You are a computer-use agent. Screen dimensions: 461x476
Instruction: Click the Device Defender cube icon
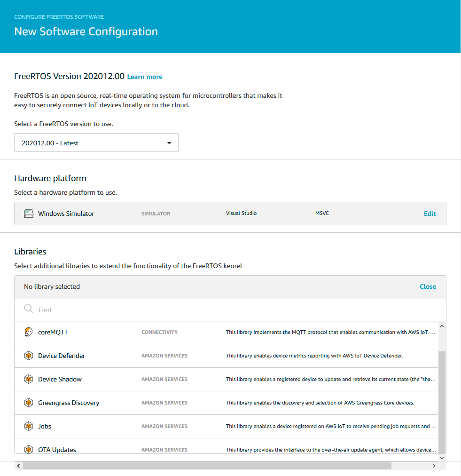click(29, 356)
